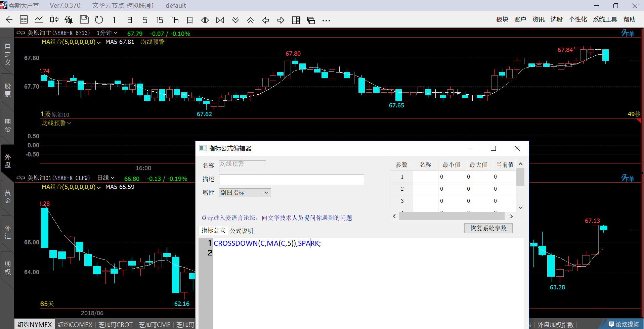Click the parameter table horizontal scrollbar
The height and width of the screenshot is (329, 644).
[451, 217]
